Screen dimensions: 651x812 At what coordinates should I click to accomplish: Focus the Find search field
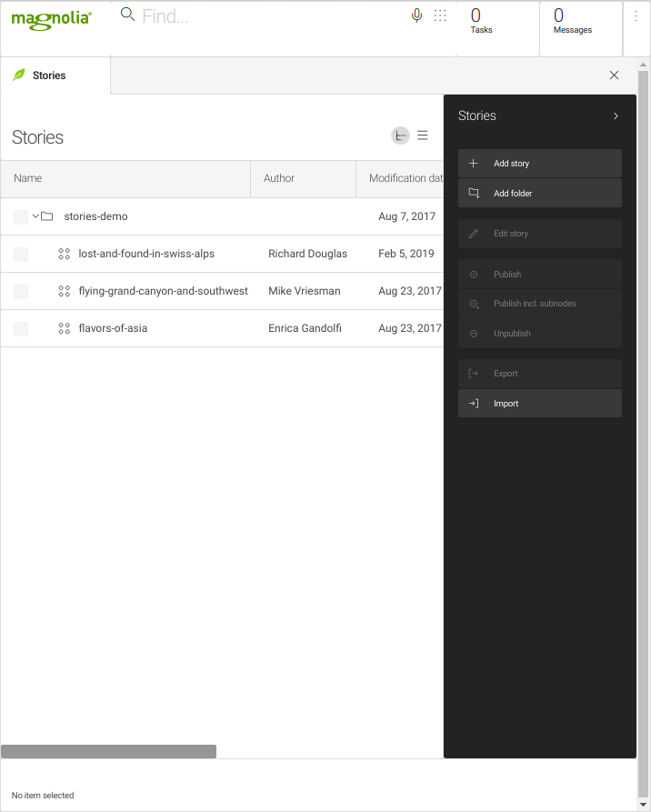272,16
